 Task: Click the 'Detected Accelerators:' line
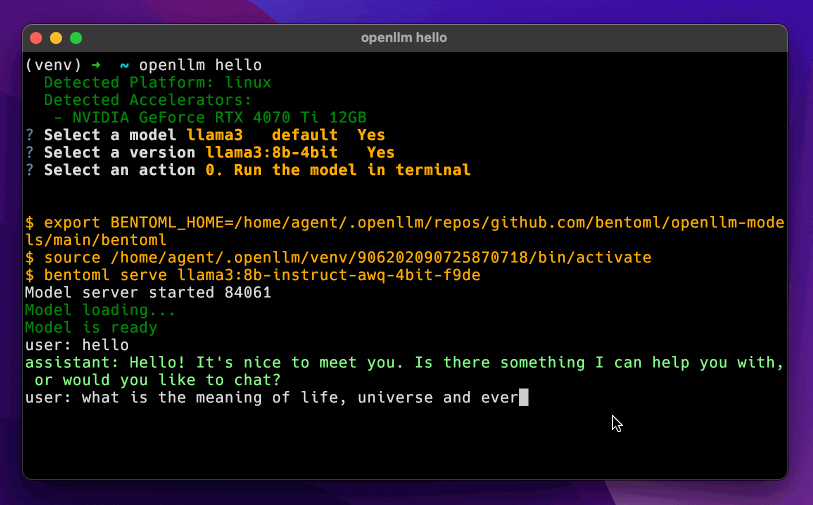tap(148, 100)
